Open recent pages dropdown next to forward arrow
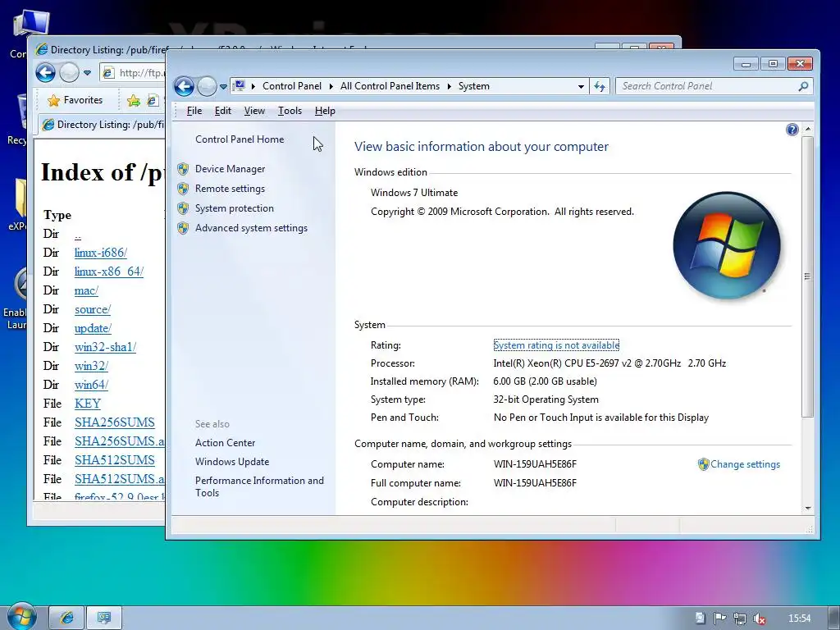 click(223, 87)
